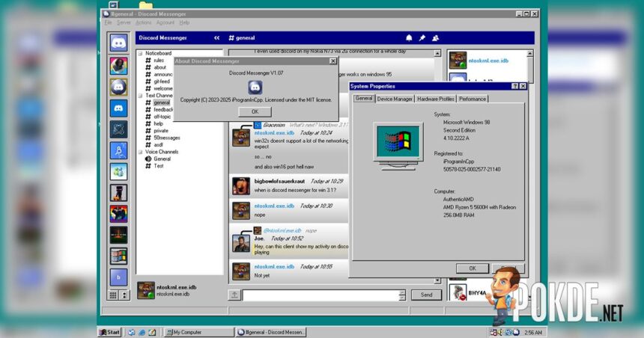Select the git-feed channel
This screenshot has width=644, height=338.
point(162,82)
